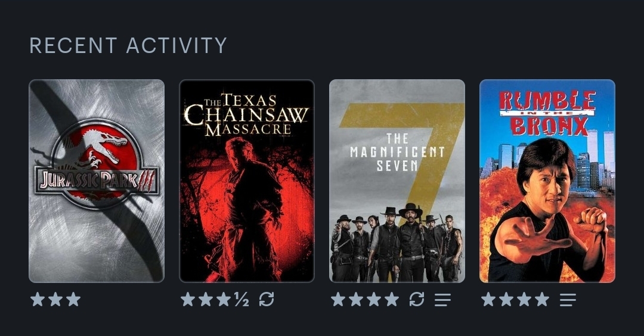
Task: Click the first star under Texas Chainsaw Massacre
Action: tap(188, 299)
